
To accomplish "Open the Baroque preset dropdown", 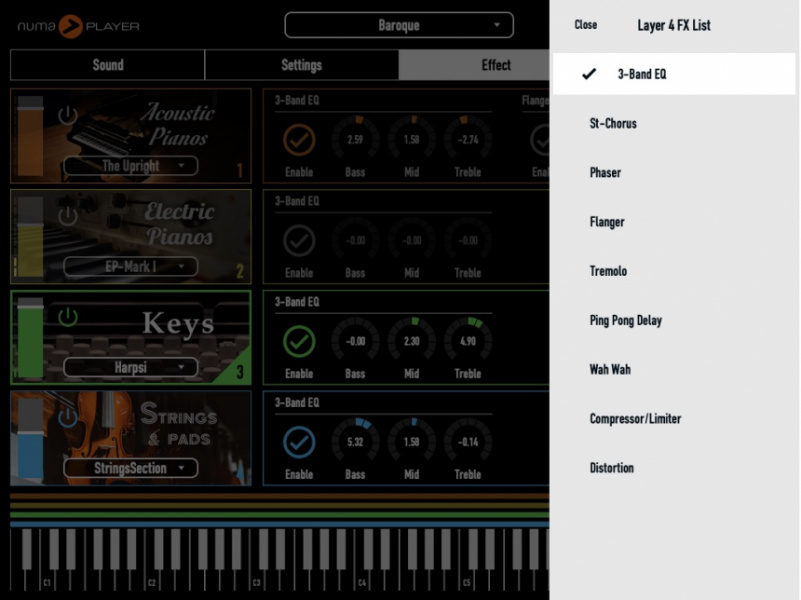I will (398, 25).
